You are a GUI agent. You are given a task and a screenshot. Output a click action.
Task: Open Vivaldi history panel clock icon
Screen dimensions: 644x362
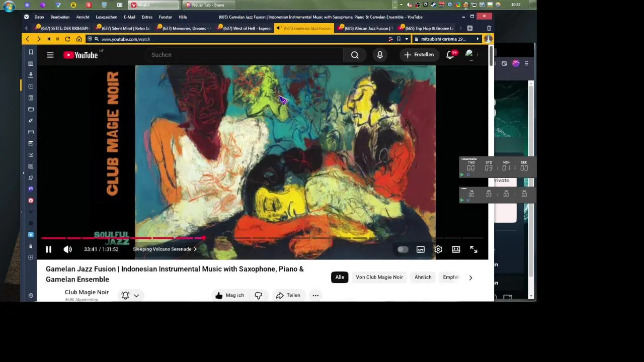point(31,86)
